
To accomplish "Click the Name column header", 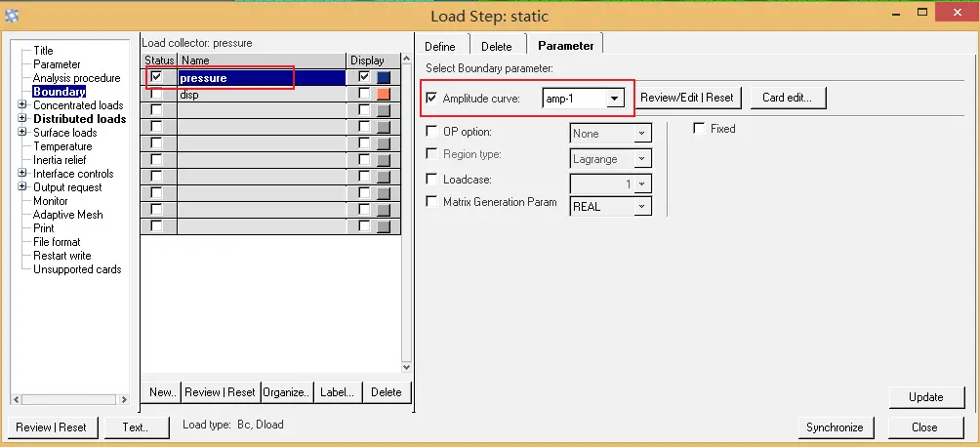I will click(262, 61).
